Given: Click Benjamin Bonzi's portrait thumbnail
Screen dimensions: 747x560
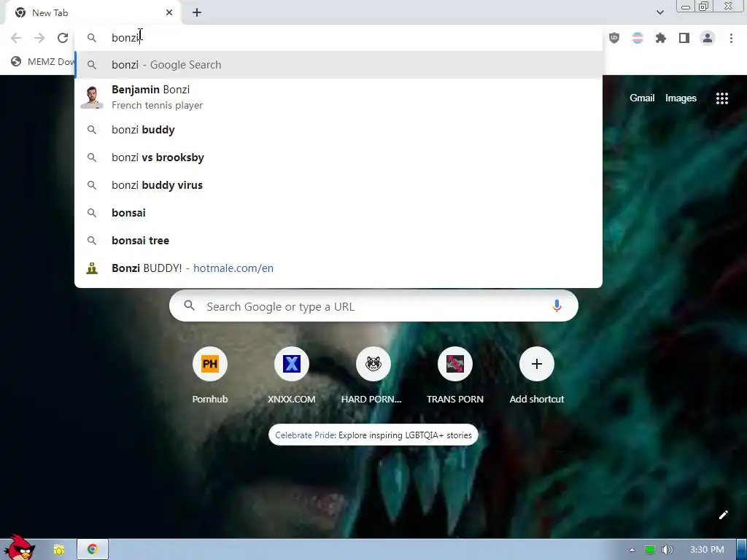Looking at the screenshot, I should click(x=92, y=97).
